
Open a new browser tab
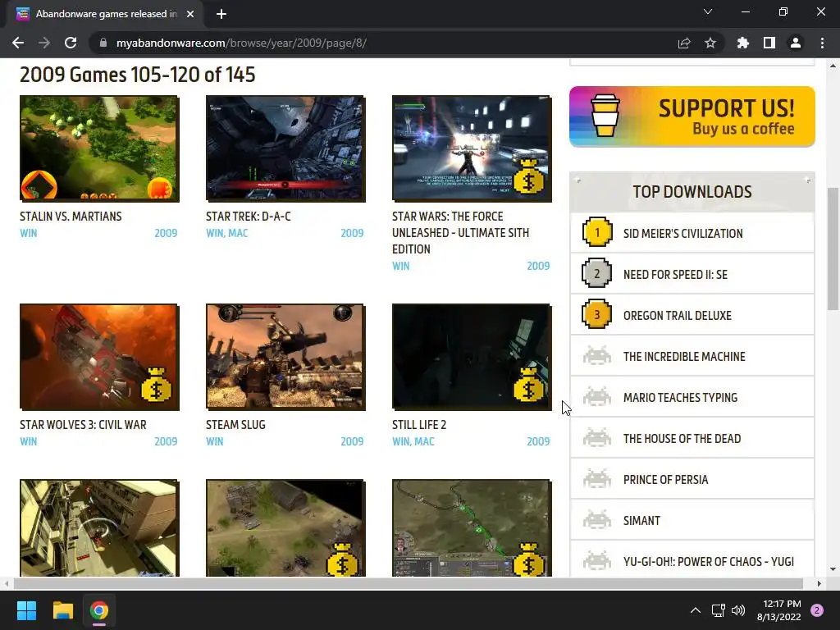(221, 14)
